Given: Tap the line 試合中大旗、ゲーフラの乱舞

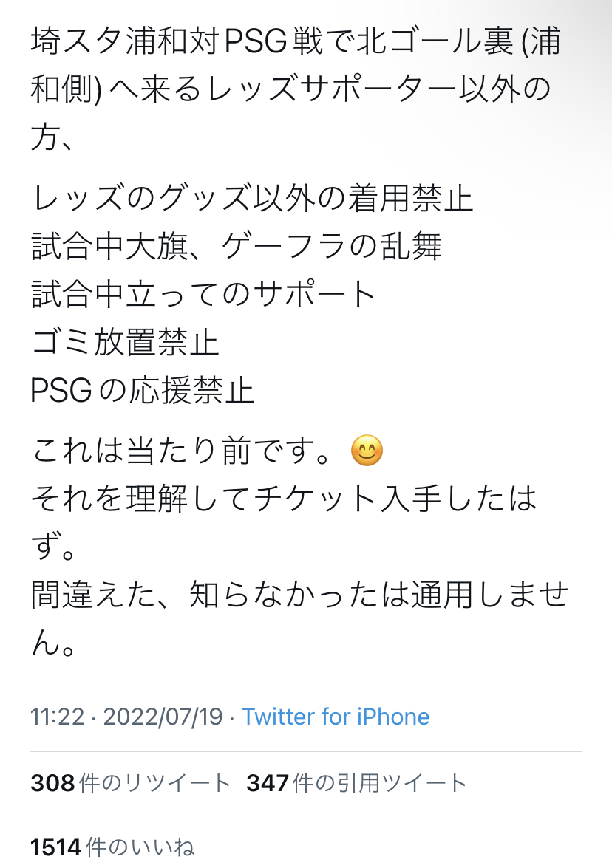Looking at the screenshot, I should tap(237, 246).
